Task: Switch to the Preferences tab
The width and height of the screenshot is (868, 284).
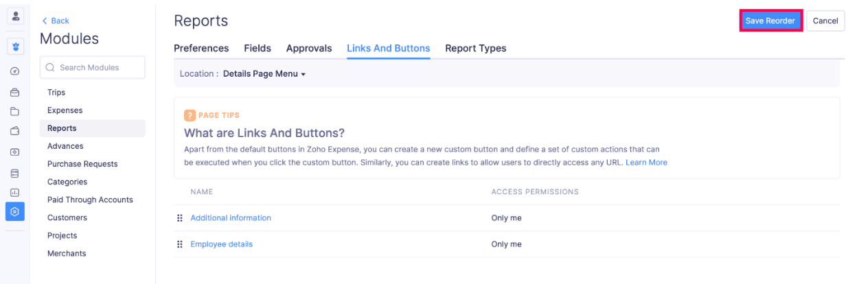Action: point(201,49)
